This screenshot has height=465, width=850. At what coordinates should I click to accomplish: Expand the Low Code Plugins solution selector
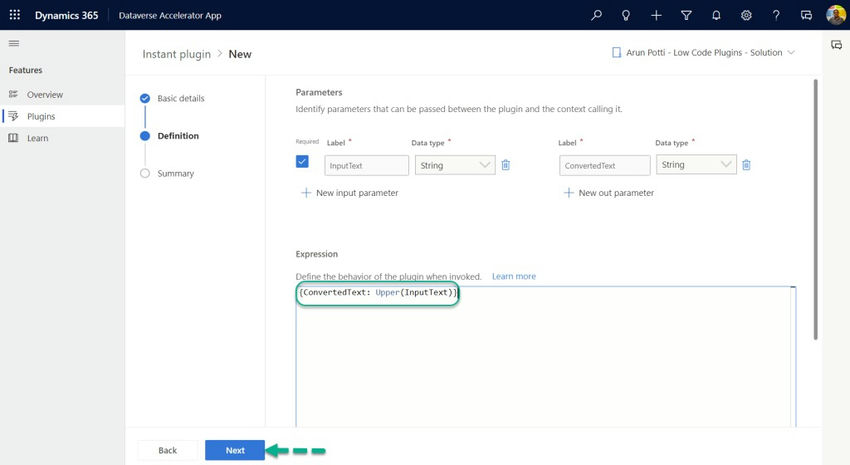(792, 52)
